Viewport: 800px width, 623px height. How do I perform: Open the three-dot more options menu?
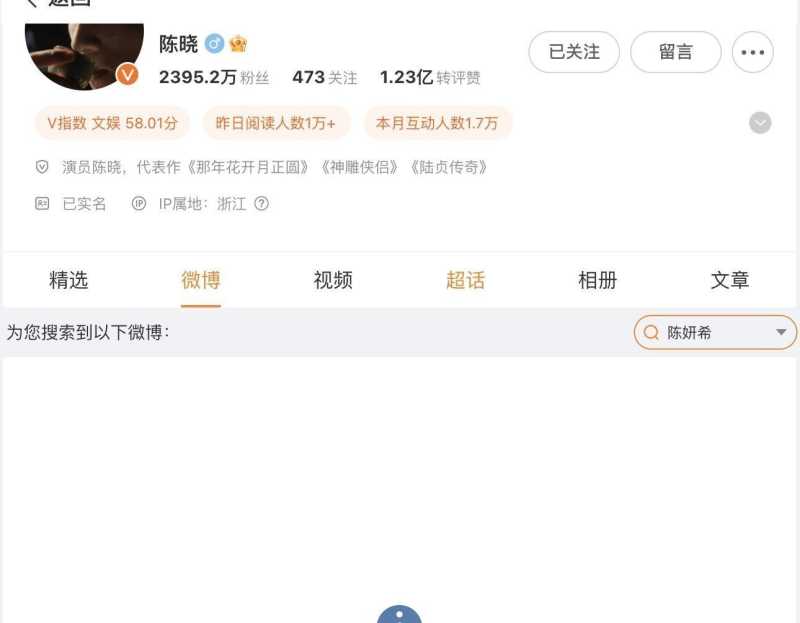tap(753, 52)
